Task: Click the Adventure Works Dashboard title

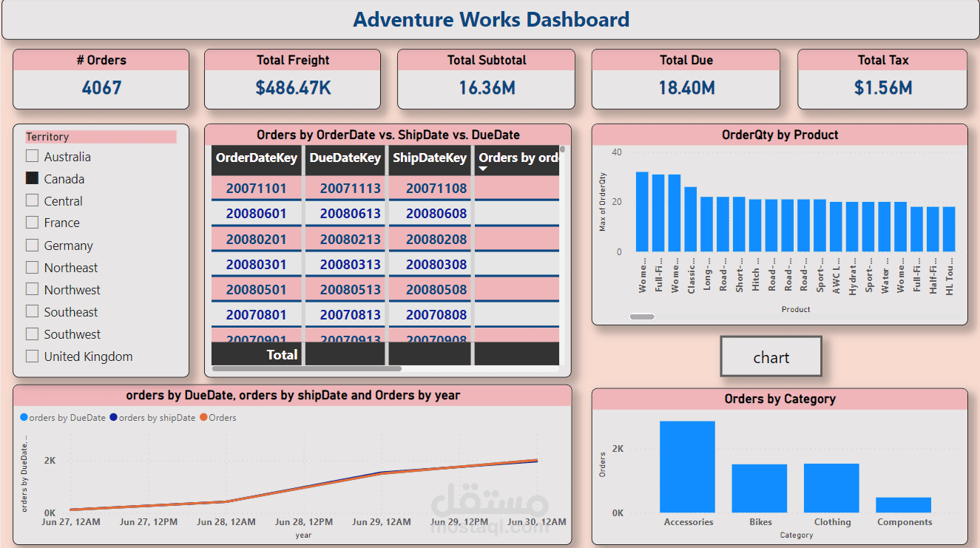Action: tap(491, 19)
